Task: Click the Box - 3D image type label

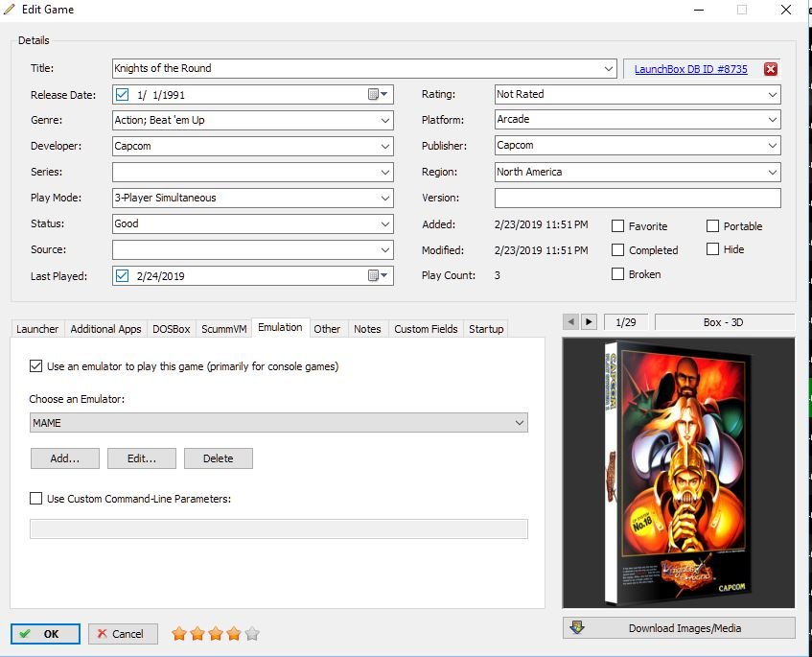Action: 725,321
